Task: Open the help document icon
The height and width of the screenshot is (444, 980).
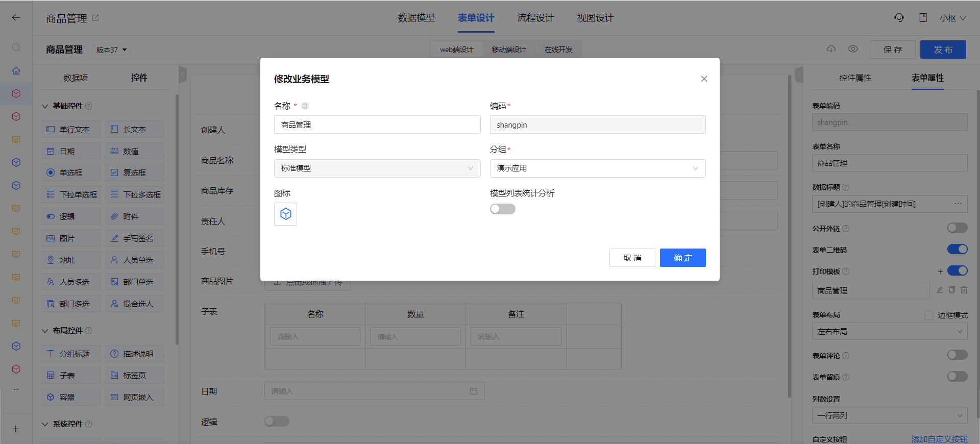Action: (923, 18)
